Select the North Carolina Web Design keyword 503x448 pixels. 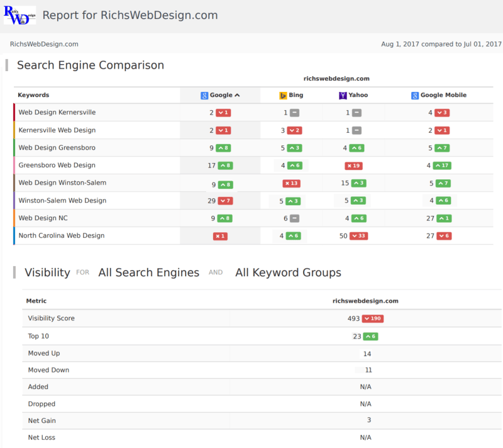coord(62,235)
